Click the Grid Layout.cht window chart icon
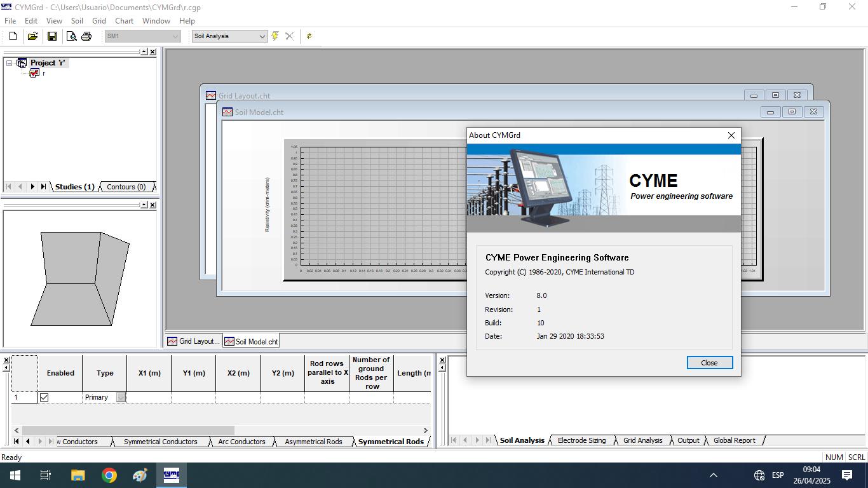The image size is (868, 488). pyautogui.click(x=210, y=95)
